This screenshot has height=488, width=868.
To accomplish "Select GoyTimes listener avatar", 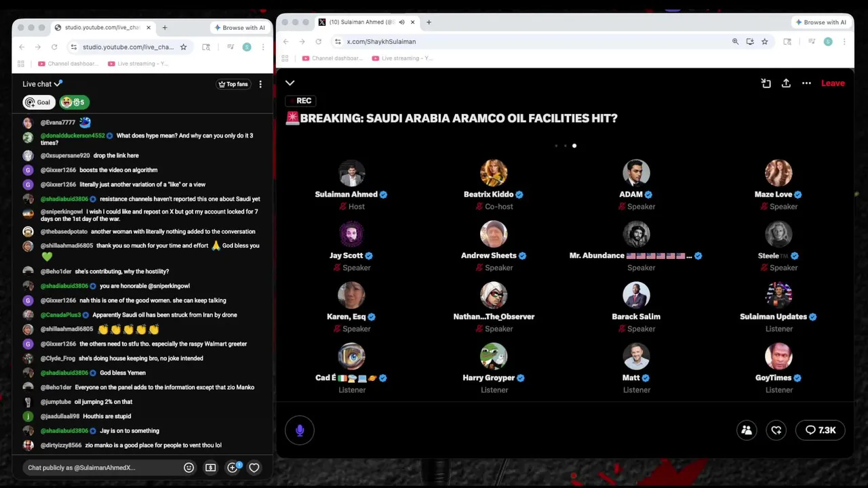I will click(x=778, y=356).
